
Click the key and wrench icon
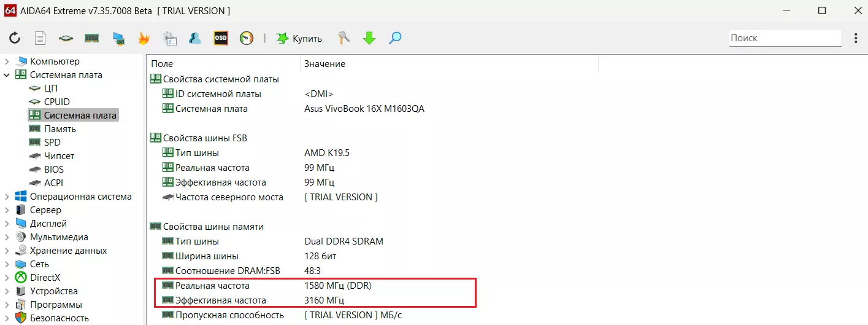(x=344, y=38)
